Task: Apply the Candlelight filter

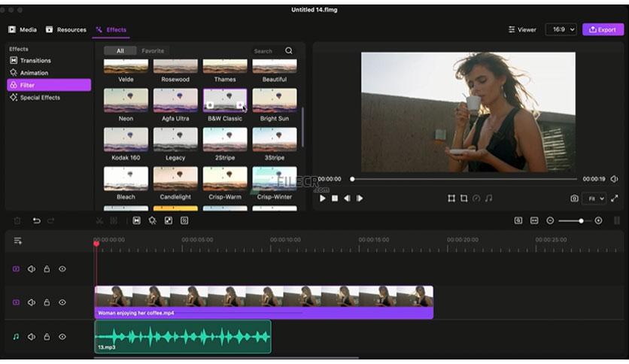Action: pos(175,178)
